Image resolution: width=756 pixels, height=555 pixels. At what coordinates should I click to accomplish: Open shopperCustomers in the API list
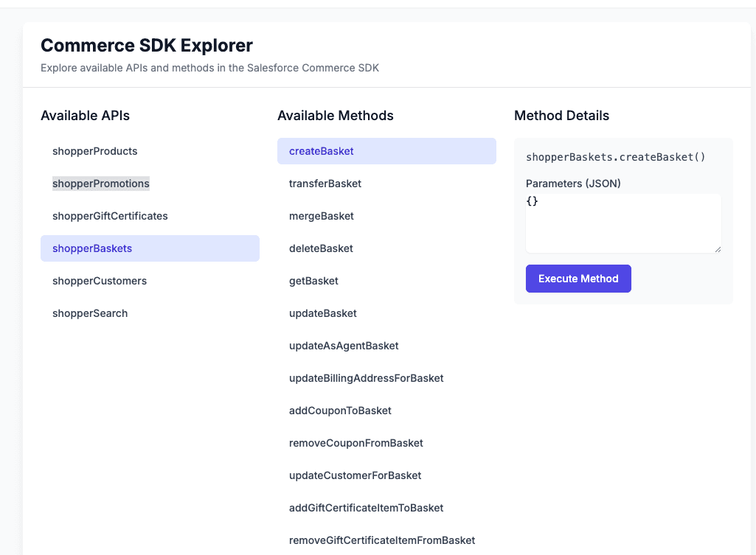click(150, 281)
